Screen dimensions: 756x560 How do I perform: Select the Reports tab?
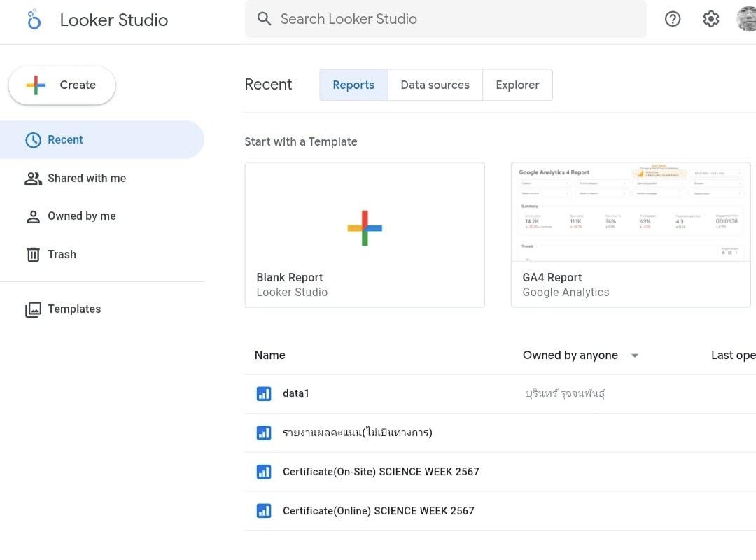[353, 85]
